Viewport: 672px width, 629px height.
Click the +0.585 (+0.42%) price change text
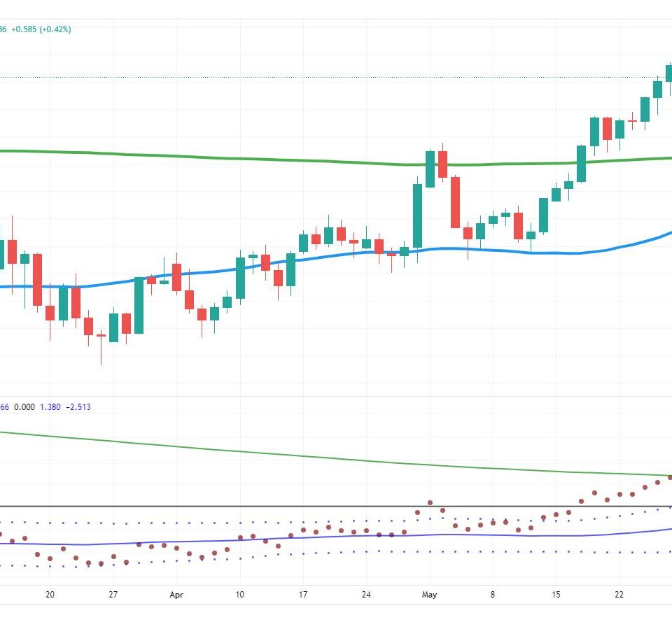click(41, 29)
